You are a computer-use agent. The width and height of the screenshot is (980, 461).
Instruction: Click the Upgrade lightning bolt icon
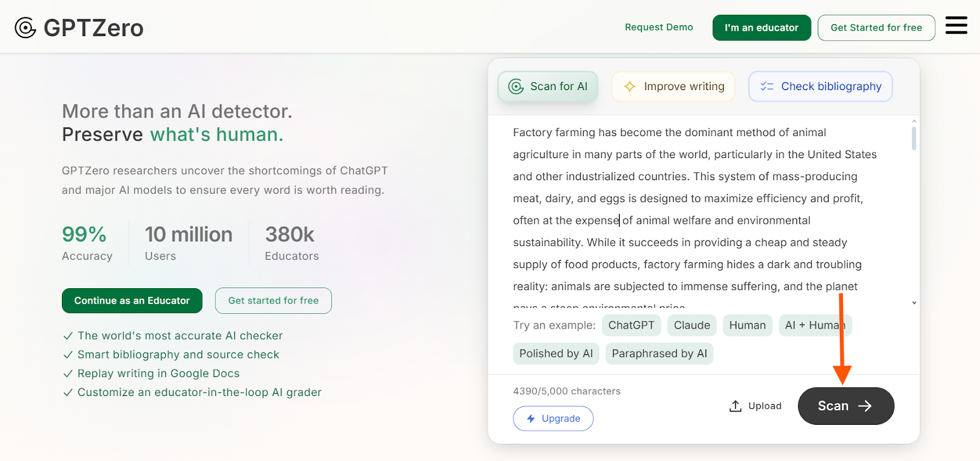coord(531,419)
